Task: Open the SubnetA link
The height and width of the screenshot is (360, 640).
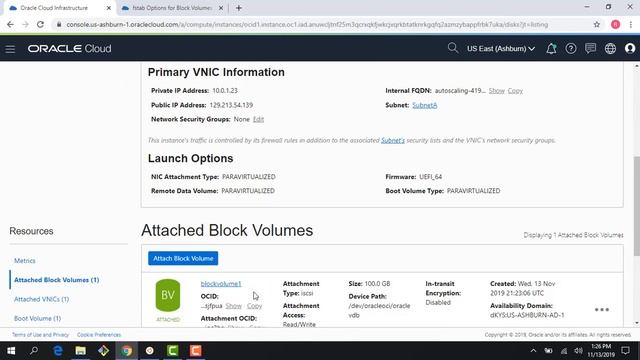Action: tap(424, 105)
